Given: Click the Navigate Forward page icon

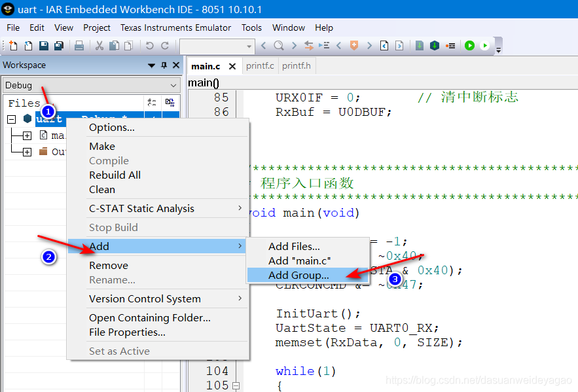Looking at the screenshot, I should pyautogui.click(x=399, y=46).
